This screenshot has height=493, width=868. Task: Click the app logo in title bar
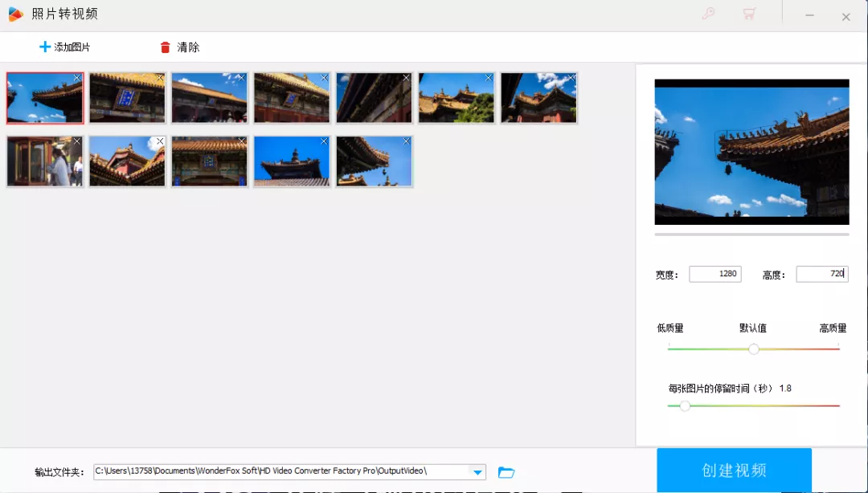15,14
